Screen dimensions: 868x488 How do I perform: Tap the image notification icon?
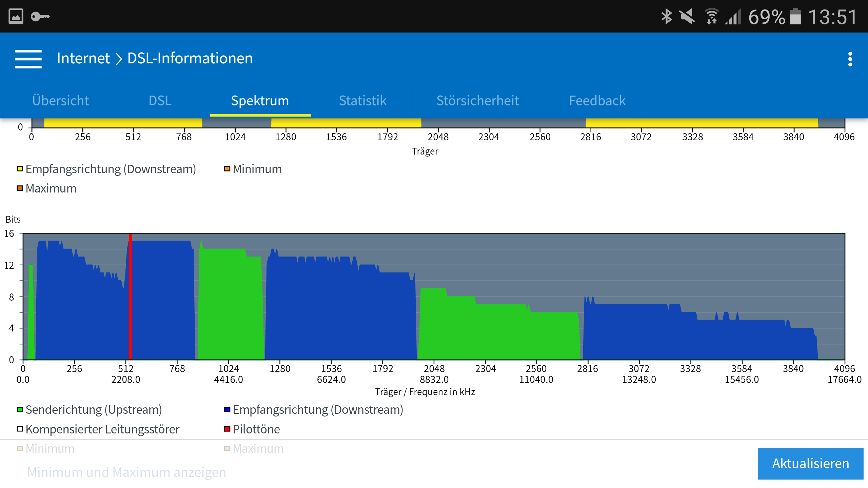pyautogui.click(x=16, y=16)
